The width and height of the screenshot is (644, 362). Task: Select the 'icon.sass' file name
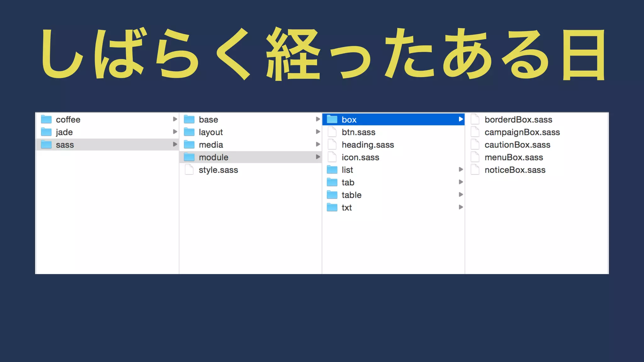(360, 157)
